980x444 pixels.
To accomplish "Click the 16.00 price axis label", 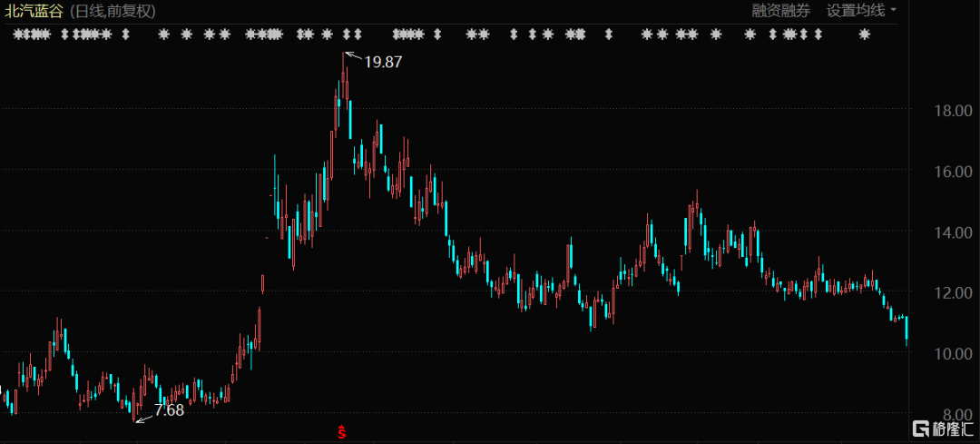I will 951,172.
